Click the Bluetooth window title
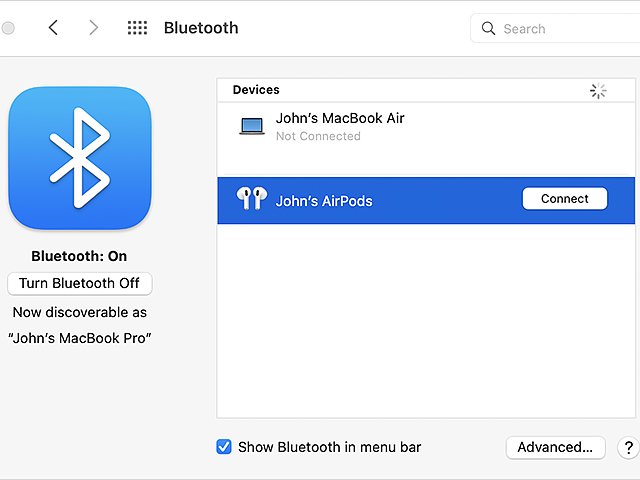 pos(201,28)
